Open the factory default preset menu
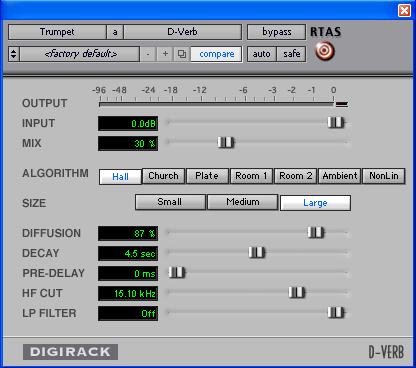The image size is (416, 368). (80, 54)
